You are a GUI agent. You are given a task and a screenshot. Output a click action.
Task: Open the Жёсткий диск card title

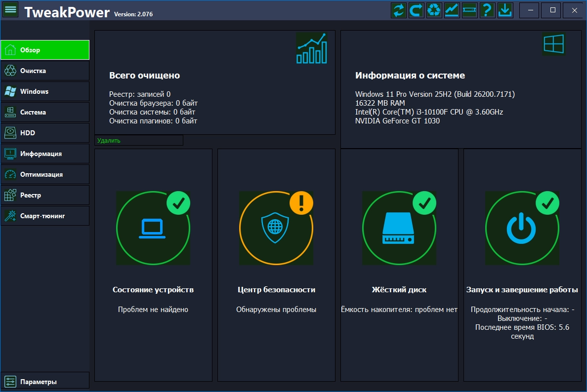pos(399,289)
